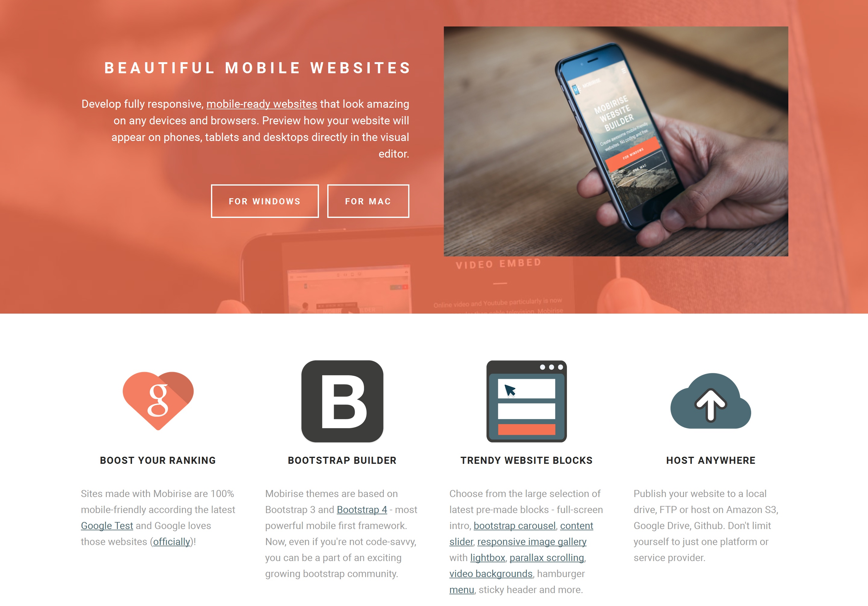868x606 pixels.
Task: Click the FOR WINDOWS download button
Action: [x=264, y=201]
